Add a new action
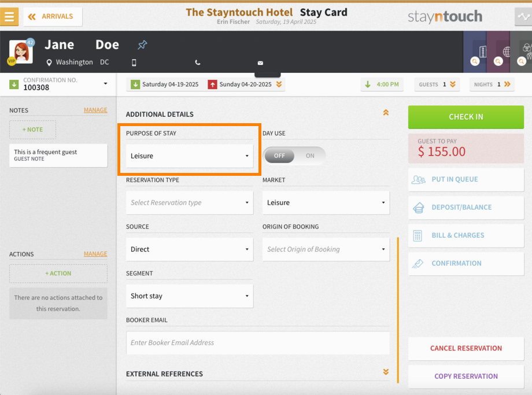Viewport: 532px width, 395px height. (x=58, y=274)
